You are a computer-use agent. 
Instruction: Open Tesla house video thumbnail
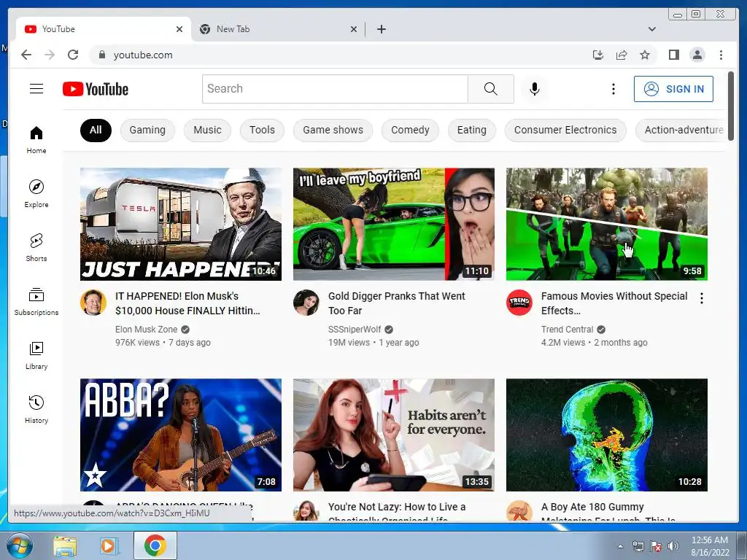pos(181,225)
